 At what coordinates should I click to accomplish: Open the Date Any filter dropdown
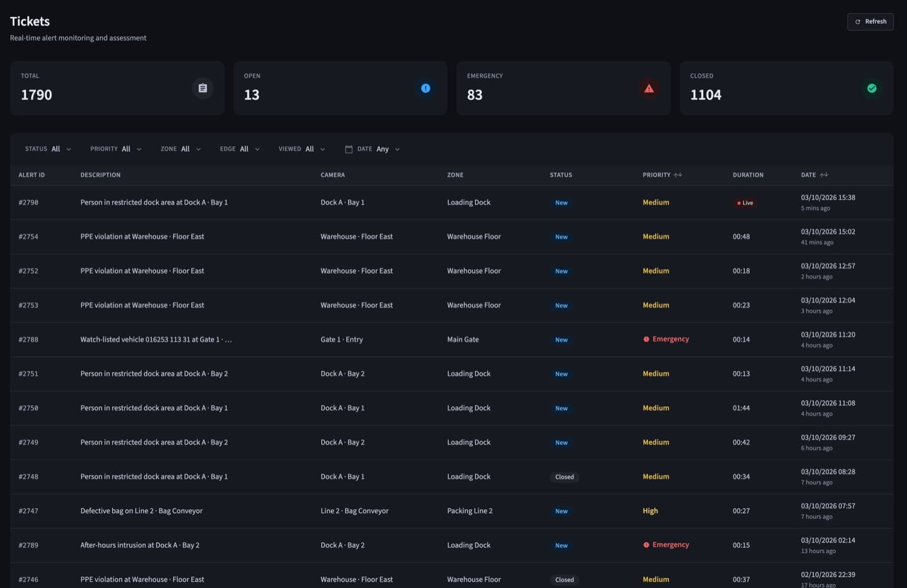tap(372, 149)
